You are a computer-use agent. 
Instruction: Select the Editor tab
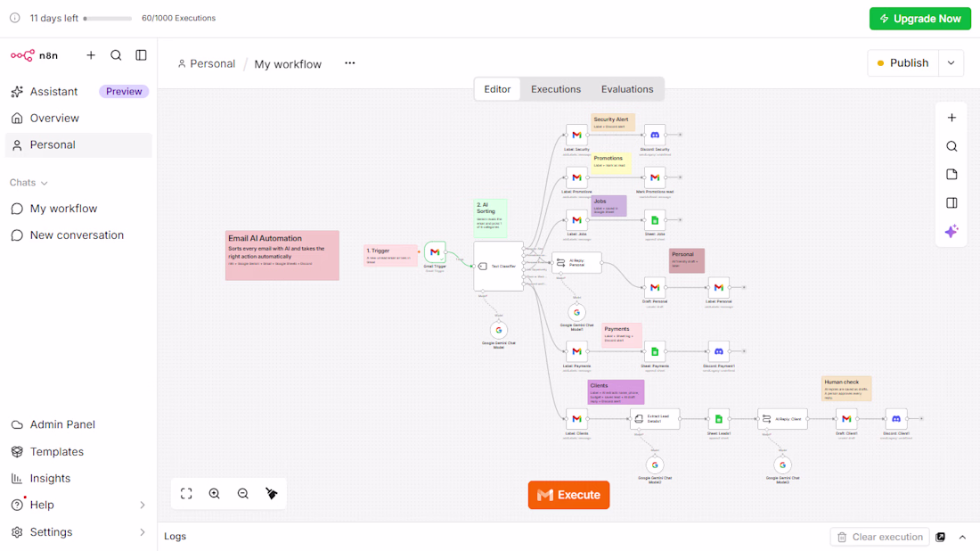497,89
